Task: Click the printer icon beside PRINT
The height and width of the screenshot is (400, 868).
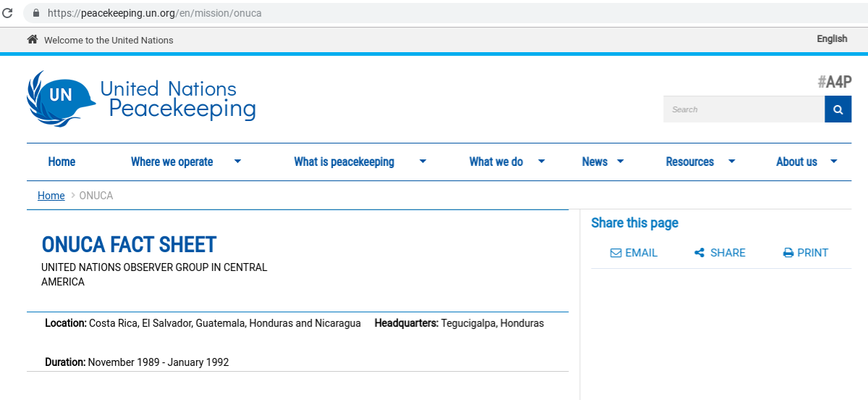Action: 788,253
